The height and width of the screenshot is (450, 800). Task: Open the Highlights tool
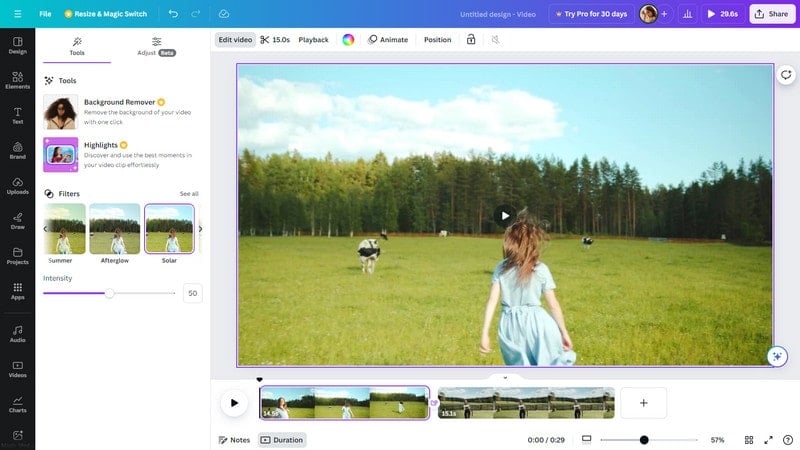(x=118, y=155)
